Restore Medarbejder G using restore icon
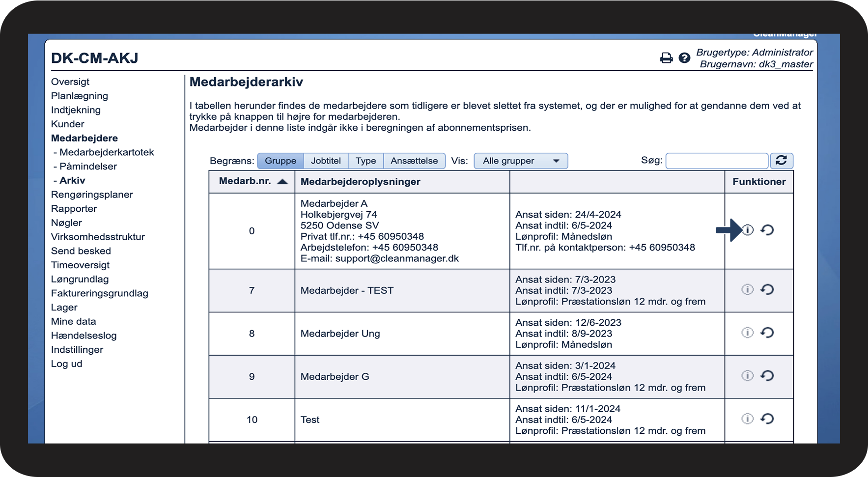This screenshot has height=477, width=868. tap(767, 376)
